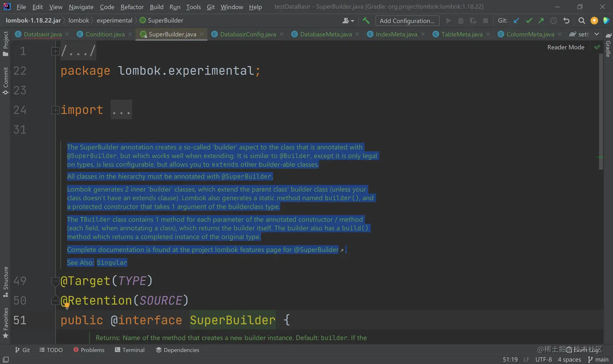Change the LF line separator

[526, 360]
